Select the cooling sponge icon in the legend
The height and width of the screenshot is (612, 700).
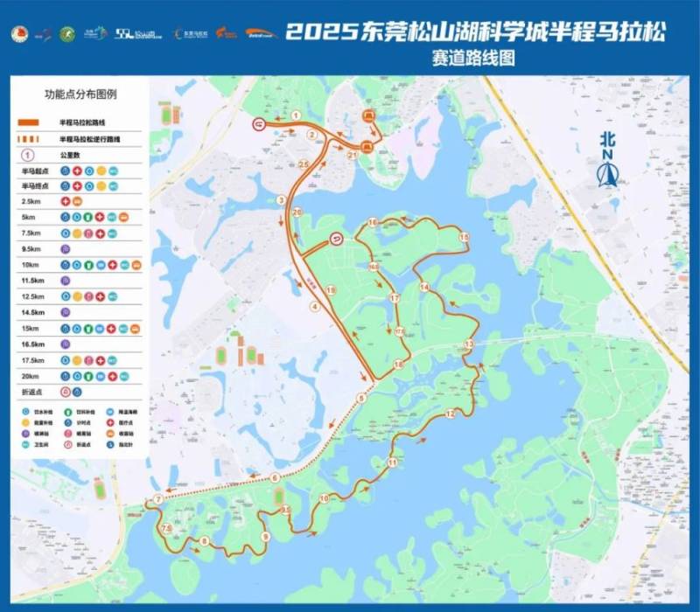click(x=110, y=411)
